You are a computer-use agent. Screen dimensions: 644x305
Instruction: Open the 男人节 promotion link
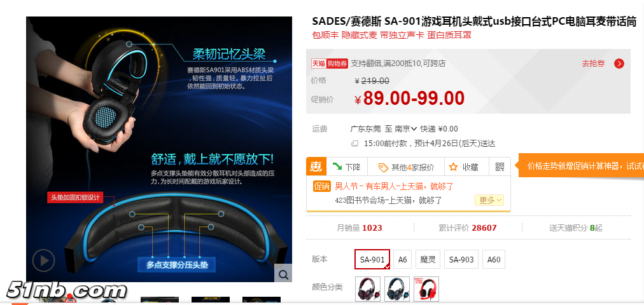(395, 187)
